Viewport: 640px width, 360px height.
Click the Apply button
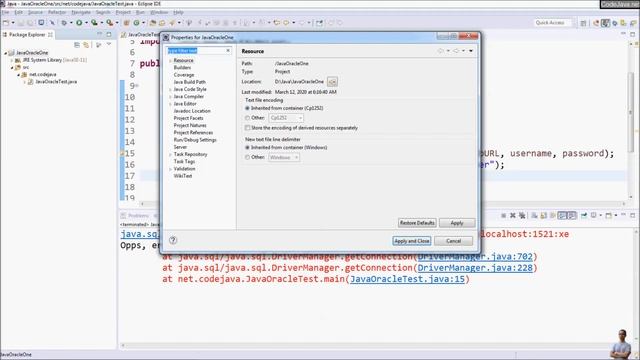[457, 223]
